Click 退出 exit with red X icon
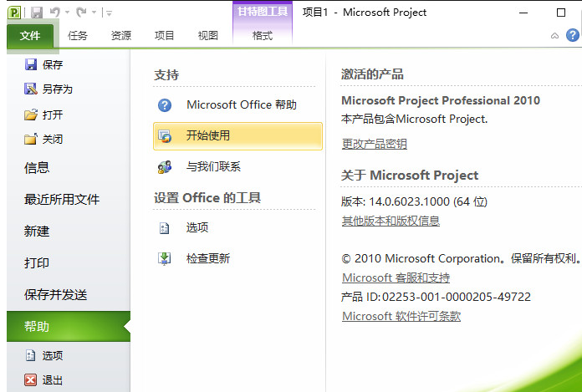Screen dimensions: 582x392 coord(52,379)
